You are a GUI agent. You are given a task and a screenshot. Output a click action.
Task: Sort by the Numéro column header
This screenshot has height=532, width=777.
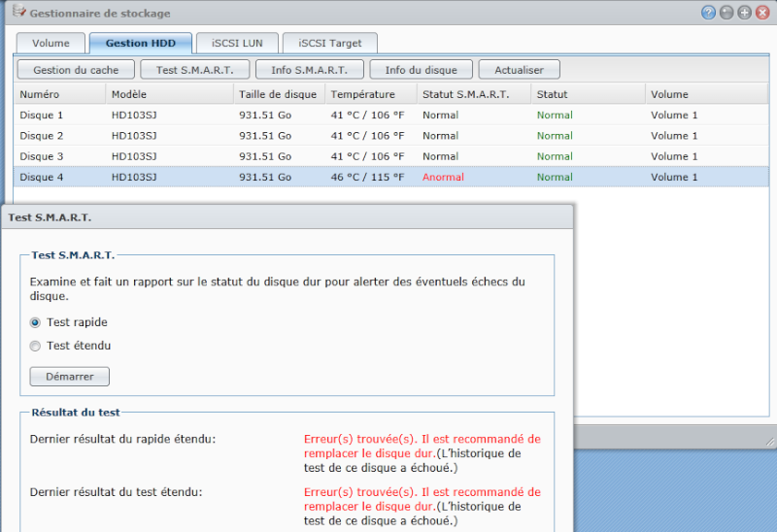click(59, 94)
